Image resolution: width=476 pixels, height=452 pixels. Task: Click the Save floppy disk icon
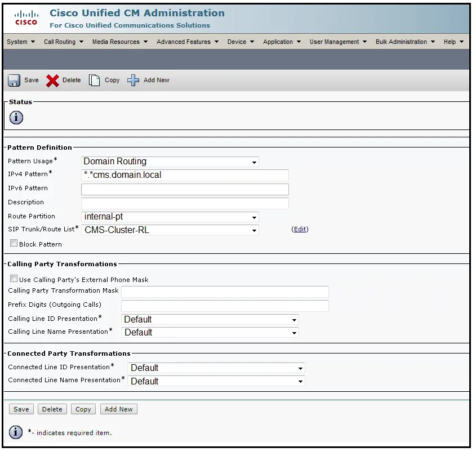tap(14, 80)
